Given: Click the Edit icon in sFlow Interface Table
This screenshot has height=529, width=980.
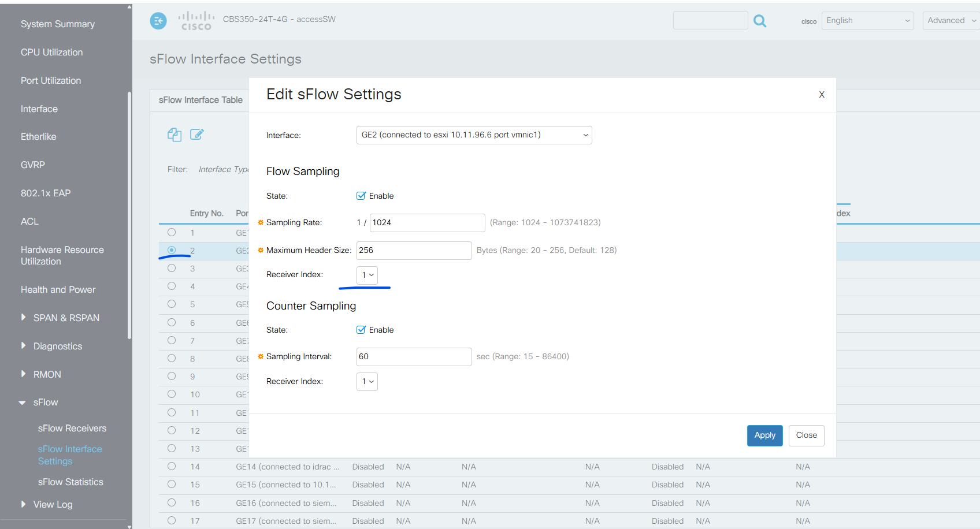Looking at the screenshot, I should coord(197,134).
